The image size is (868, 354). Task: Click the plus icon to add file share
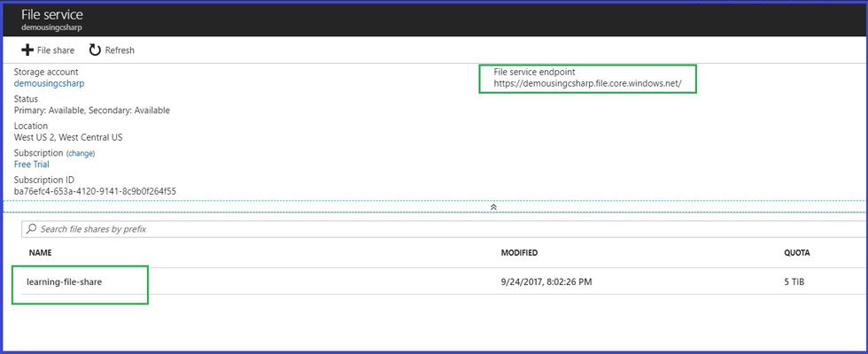tap(27, 50)
